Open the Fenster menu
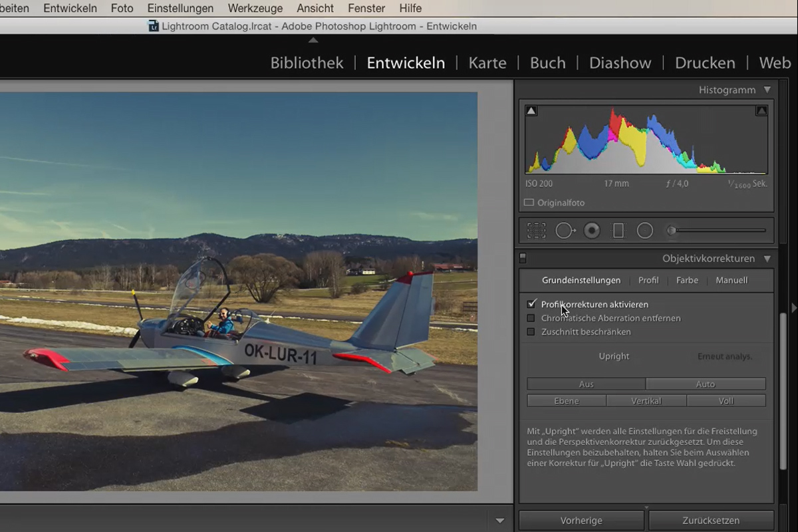The width and height of the screenshot is (798, 532). [x=366, y=9]
